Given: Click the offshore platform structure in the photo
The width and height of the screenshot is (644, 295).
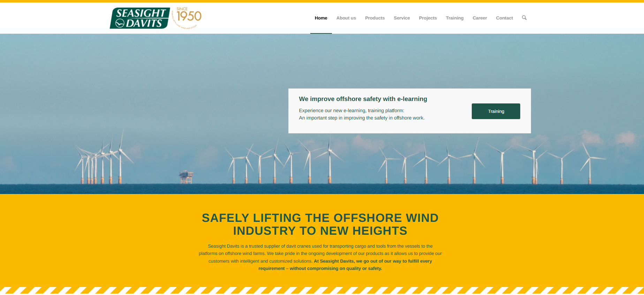Looking at the screenshot, I should 186,176.
